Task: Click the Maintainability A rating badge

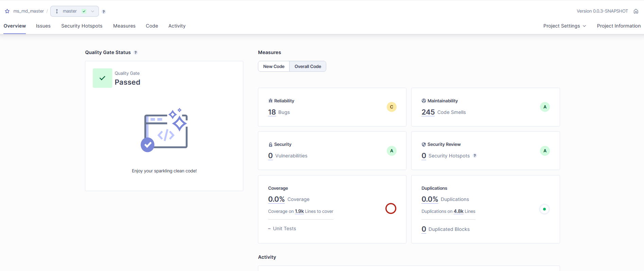Action: tap(545, 107)
